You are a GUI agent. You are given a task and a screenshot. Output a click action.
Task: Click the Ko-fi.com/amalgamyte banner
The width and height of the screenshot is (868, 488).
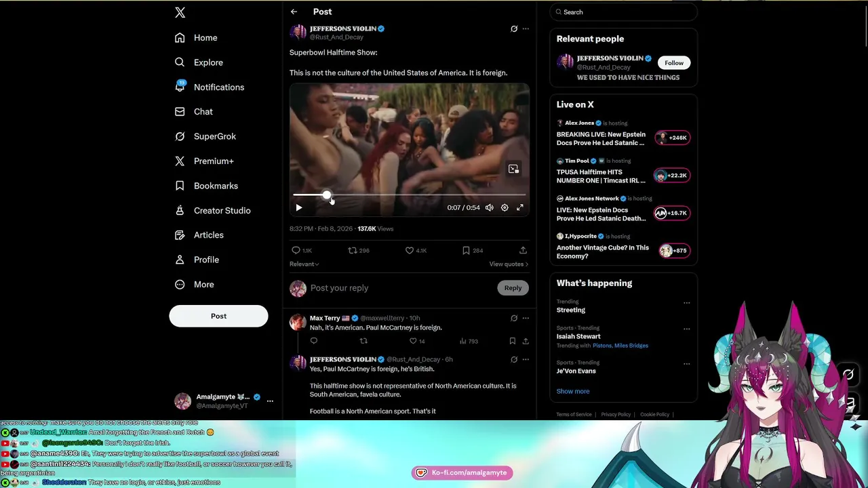(462, 473)
